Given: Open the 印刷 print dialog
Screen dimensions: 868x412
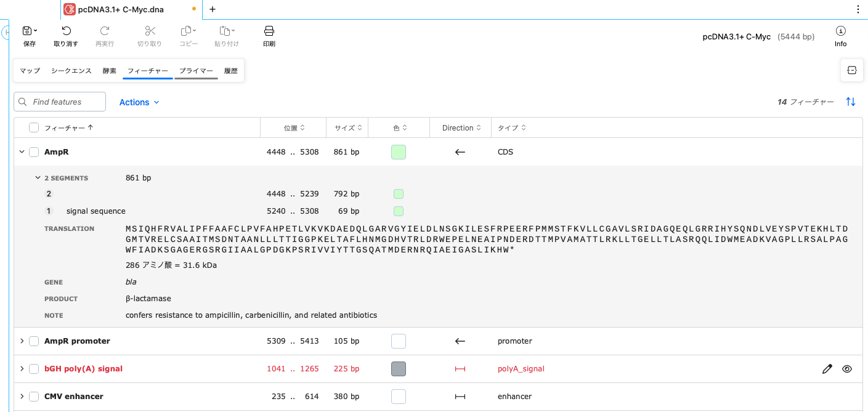Looking at the screenshot, I should [x=269, y=31].
